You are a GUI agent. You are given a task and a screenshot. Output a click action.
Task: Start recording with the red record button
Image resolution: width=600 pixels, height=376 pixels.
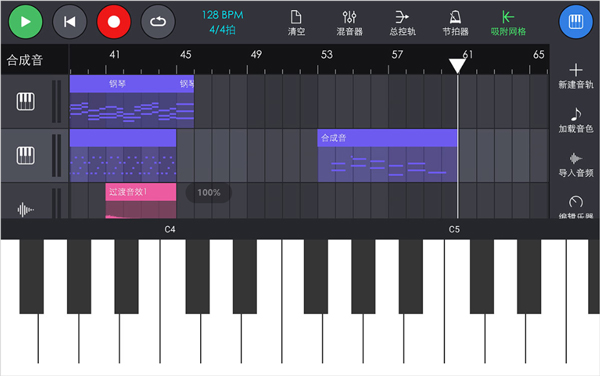114,22
